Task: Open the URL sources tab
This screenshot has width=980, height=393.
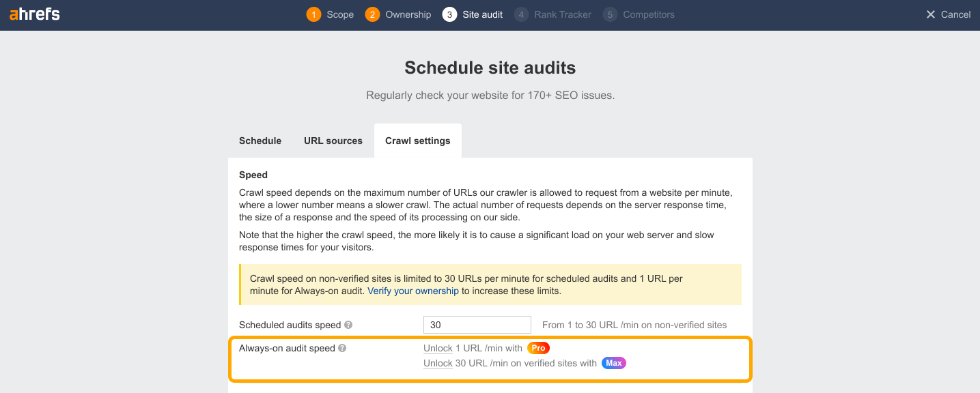Action: pos(333,140)
